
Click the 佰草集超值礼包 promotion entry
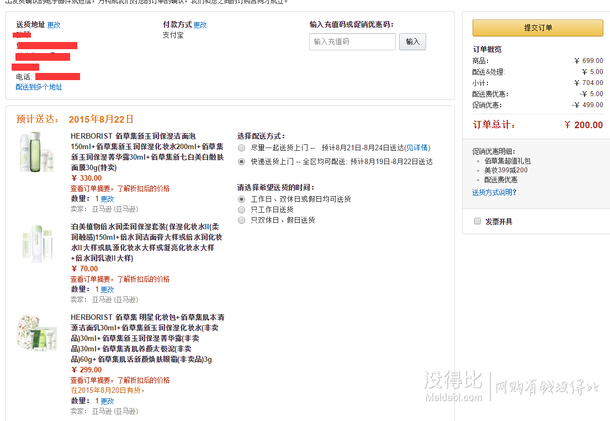[x=507, y=161]
